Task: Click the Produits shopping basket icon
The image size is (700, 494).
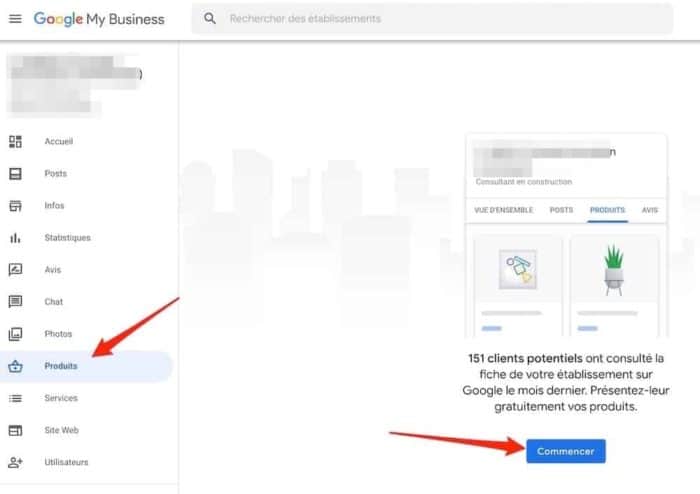Action: click(15, 366)
